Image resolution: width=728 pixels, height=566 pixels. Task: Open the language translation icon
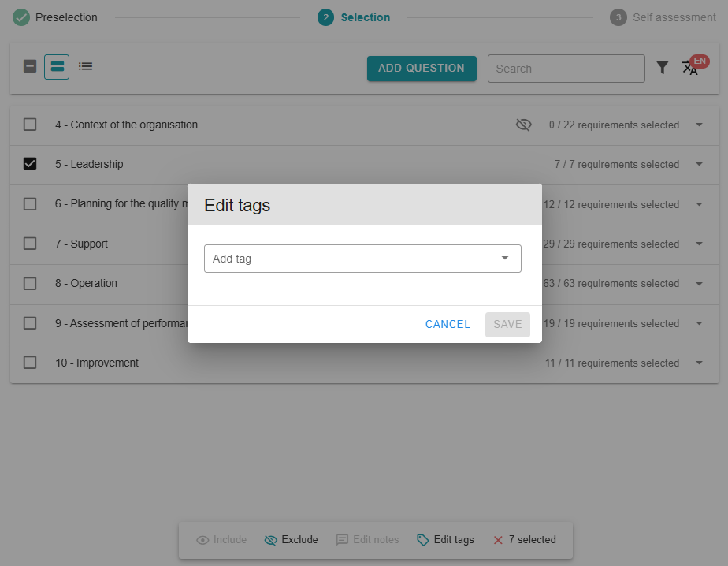tap(690, 68)
